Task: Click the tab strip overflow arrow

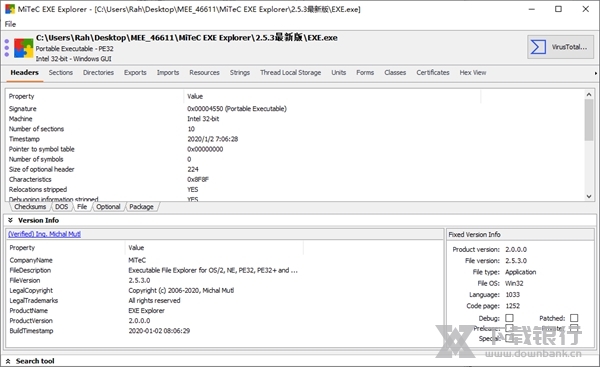Action: [x=596, y=73]
